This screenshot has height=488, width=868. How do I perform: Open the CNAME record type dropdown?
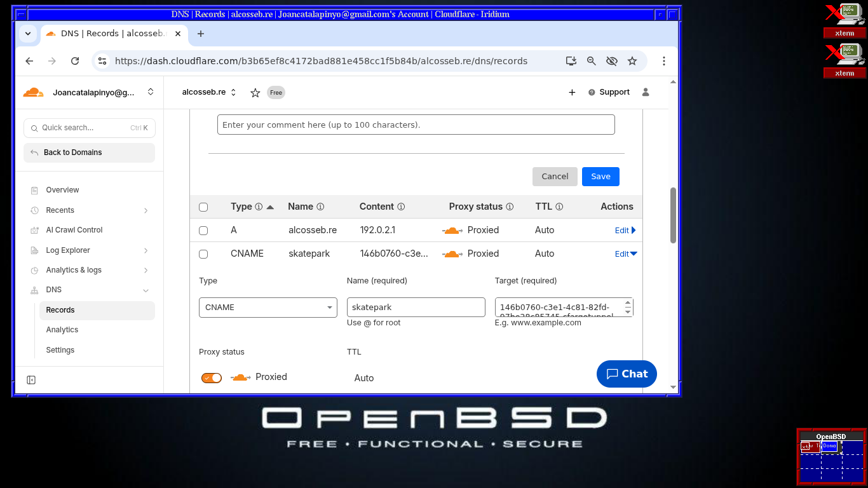point(268,308)
